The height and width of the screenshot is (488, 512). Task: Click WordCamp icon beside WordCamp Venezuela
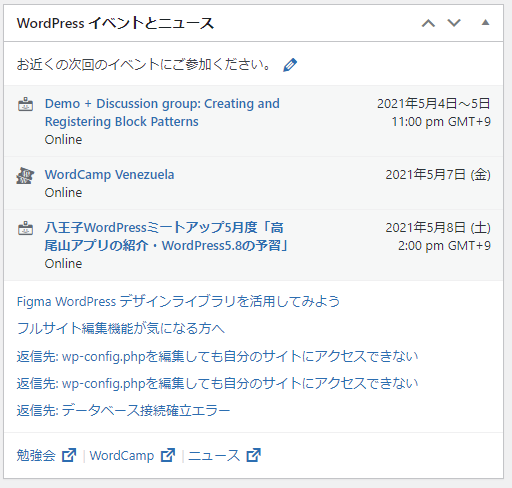[25, 175]
